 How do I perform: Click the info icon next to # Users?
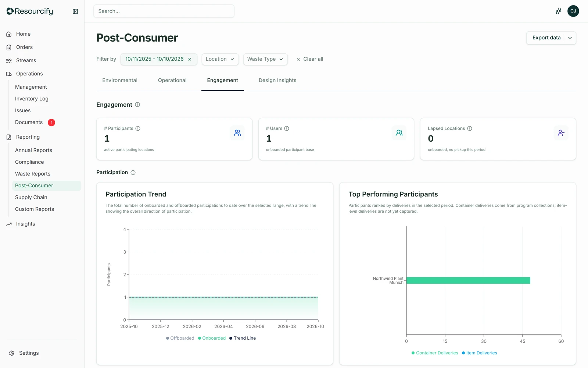287,128
